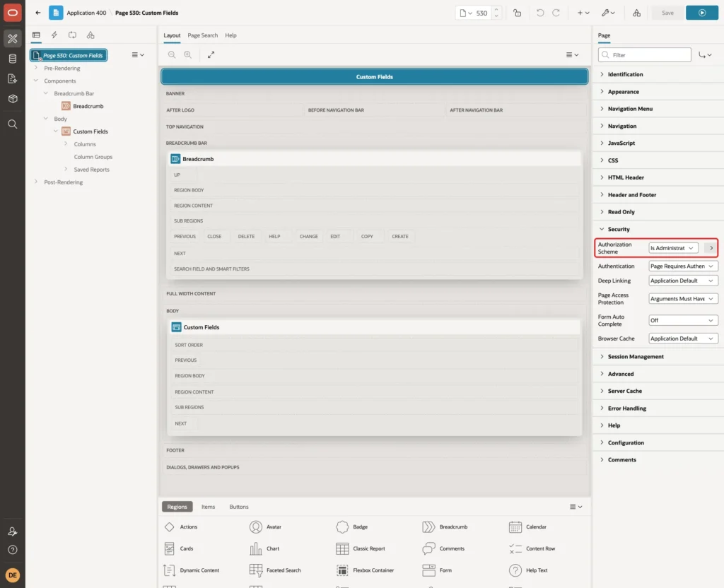This screenshot has width=724, height=588.
Task: Open the Deep Linking dropdown
Action: 683,281
